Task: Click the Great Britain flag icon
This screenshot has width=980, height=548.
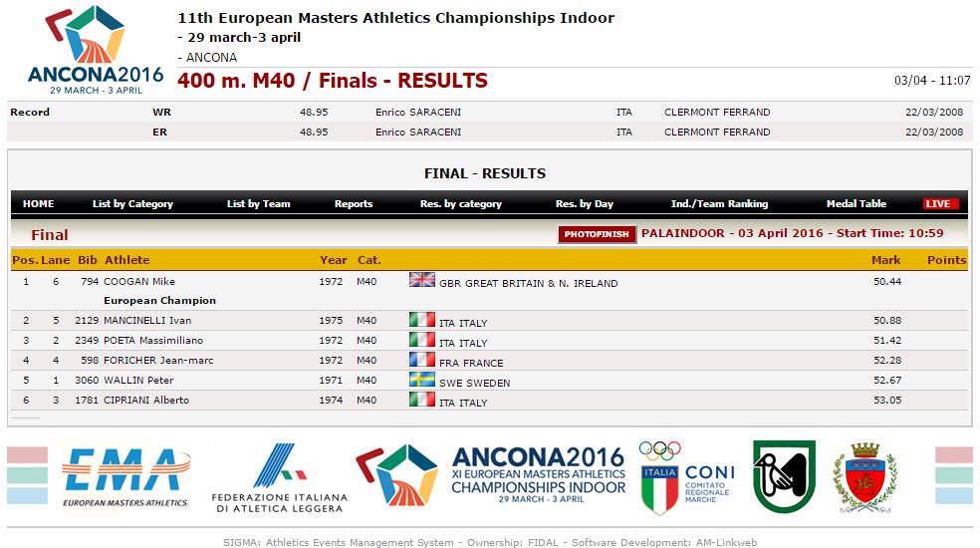Action: coord(422,280)
